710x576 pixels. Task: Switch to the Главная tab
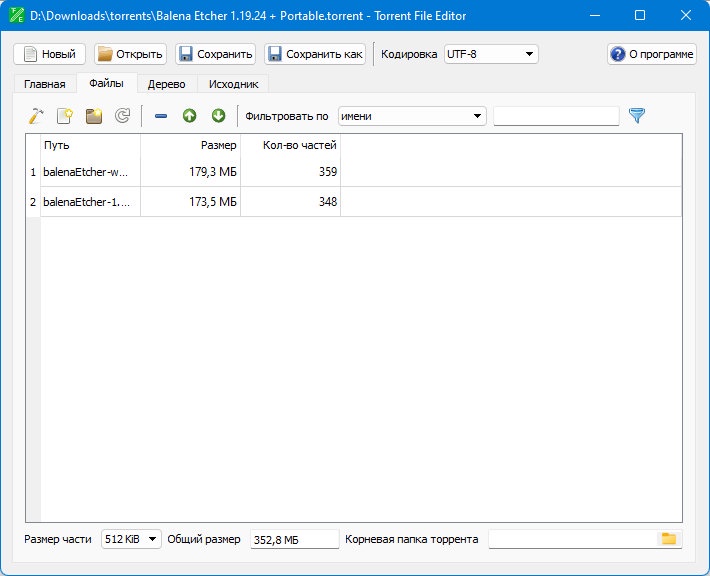point(44,84)
